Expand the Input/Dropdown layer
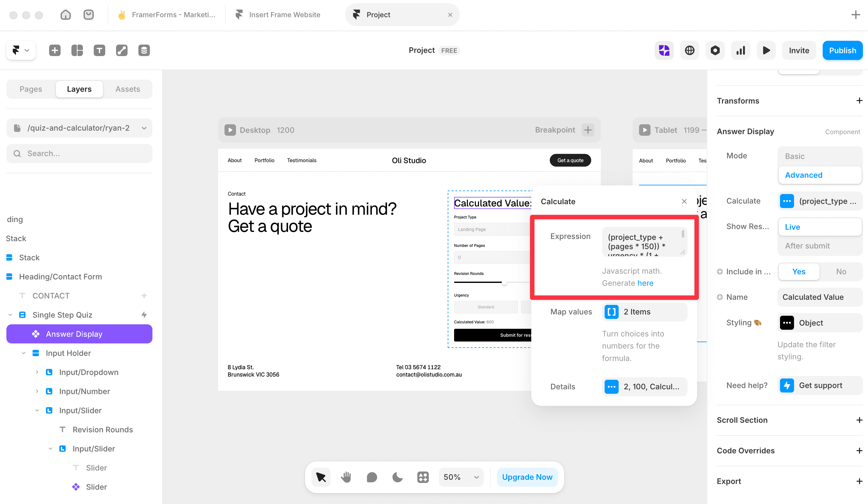Image resolution: width=868 pixels, height=504 pixels. click(37, 372)
